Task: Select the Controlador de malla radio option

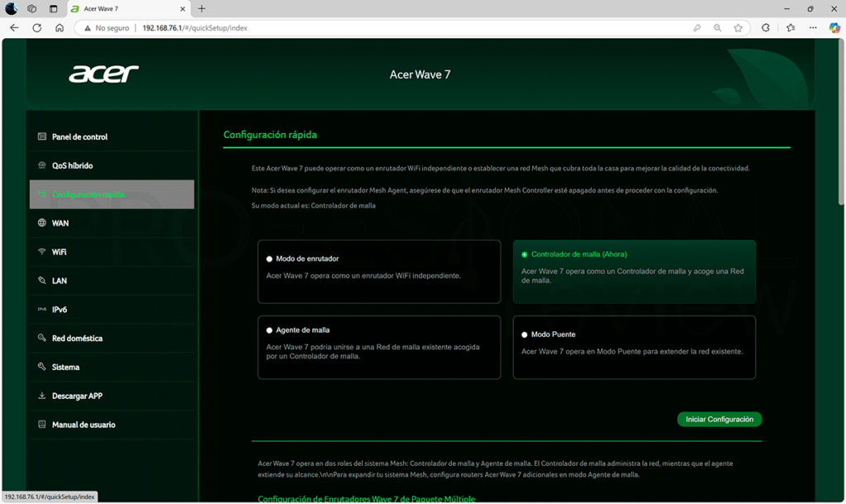Action: pos(525,254)
